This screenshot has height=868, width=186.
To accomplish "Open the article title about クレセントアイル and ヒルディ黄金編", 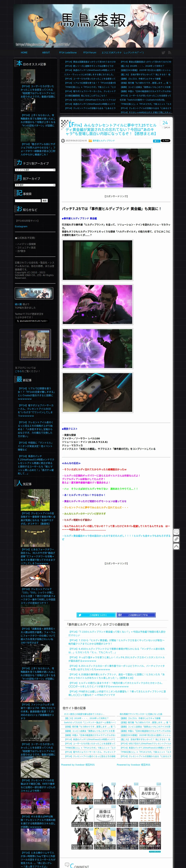I will [x=111, y=129].
